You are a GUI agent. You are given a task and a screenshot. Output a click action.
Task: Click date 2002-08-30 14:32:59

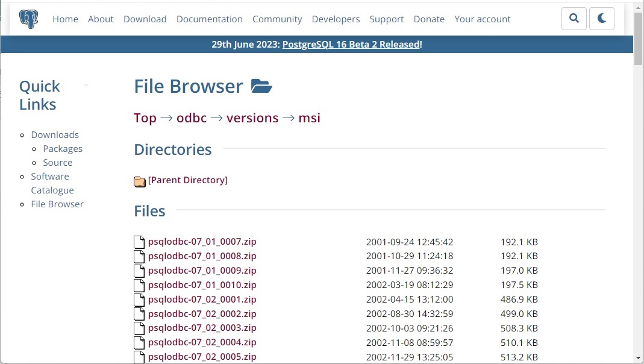pyautogui.click(x=410, y=314)
